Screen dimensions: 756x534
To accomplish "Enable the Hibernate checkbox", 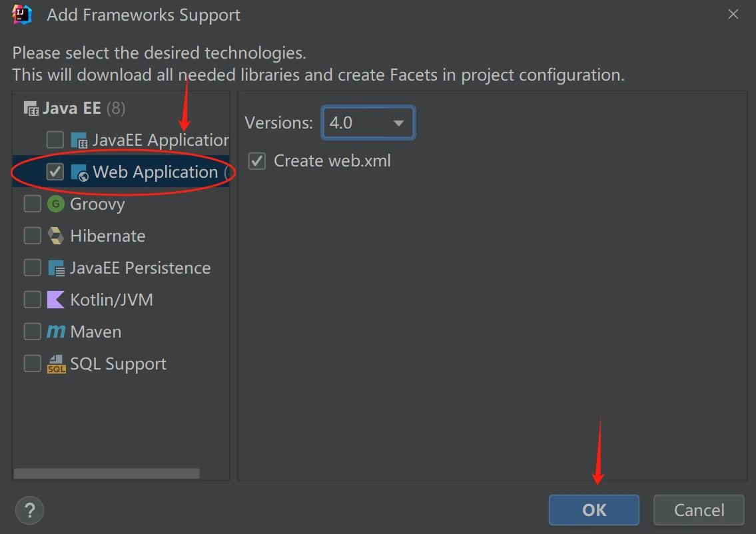I will point(32,236).
